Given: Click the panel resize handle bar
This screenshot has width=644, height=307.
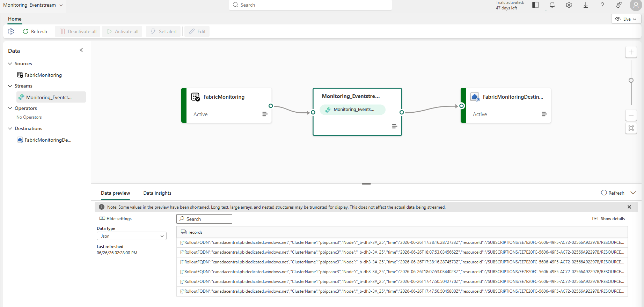Looking at the screenshot, I should click(x=366, y=184).
